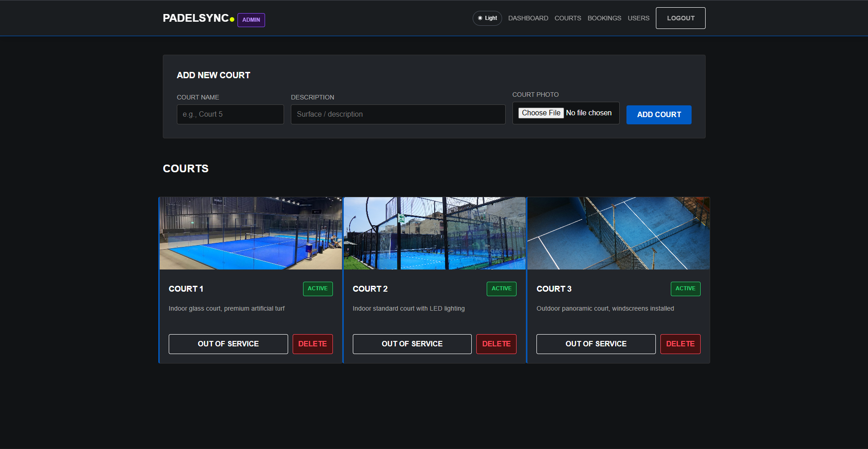
Task: Open the Court 3 photo thumbnail
Action: [618, 233]
